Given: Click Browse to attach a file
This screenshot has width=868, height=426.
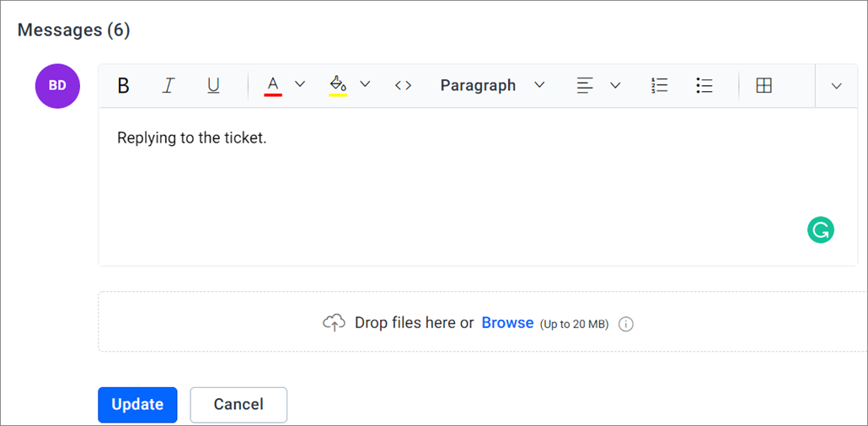Looking at the screenshot, I should [507, 323].
